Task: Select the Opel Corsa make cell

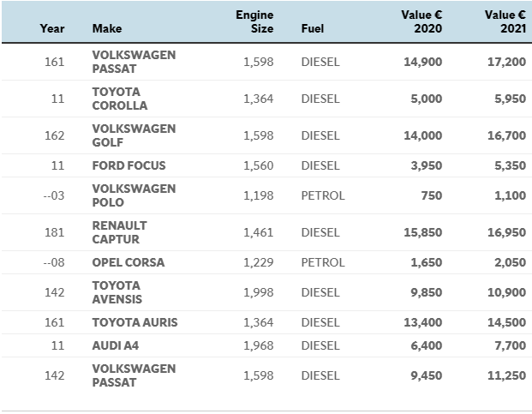Action: click(x=128, y=262)
